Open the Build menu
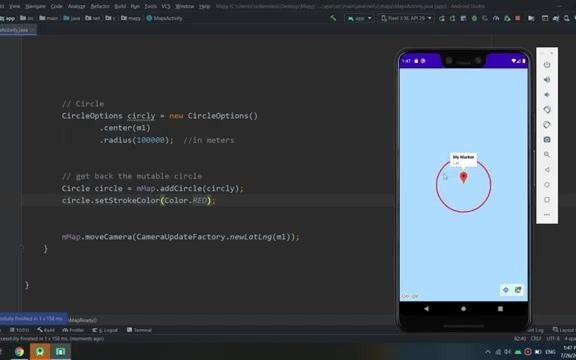Viewport: 576px width, 360px height. coord(120,6)
